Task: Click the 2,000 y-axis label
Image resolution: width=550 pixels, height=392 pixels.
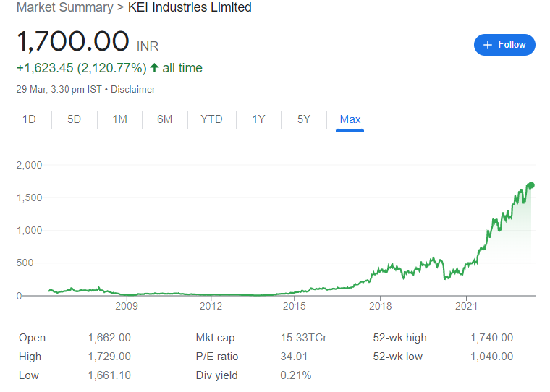Action: pyautogui.click(x=29, y=165)
